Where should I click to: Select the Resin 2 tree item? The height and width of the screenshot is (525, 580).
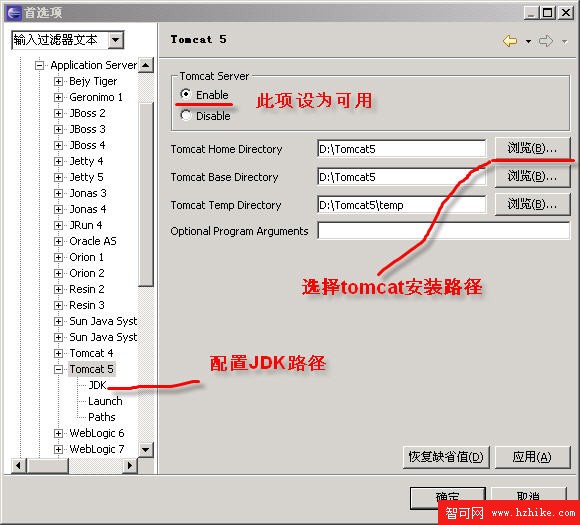[87, 289]
